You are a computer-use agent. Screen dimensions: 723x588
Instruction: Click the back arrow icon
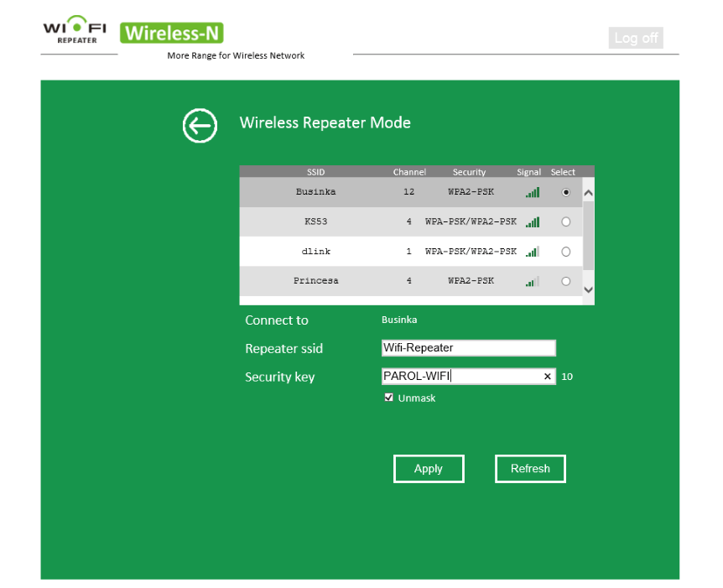200,126
